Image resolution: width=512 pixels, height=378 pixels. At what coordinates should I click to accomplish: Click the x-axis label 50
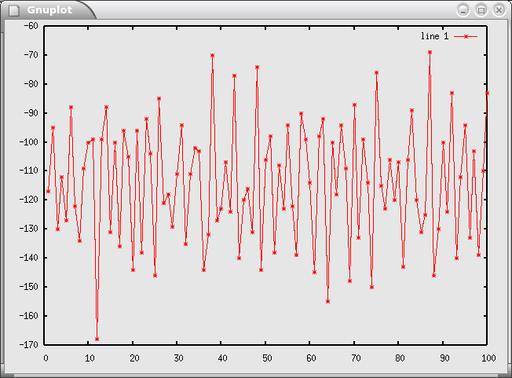pos(267,358)
